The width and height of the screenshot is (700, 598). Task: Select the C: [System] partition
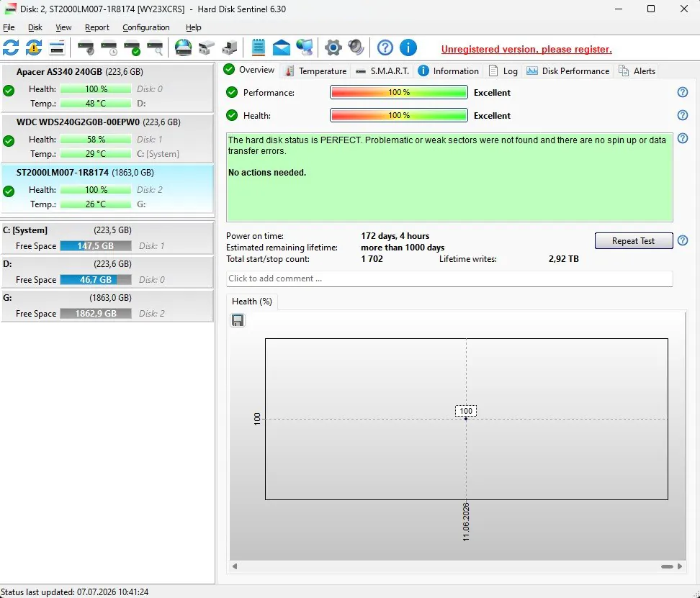pyautogui.click(x=107, y=238)
